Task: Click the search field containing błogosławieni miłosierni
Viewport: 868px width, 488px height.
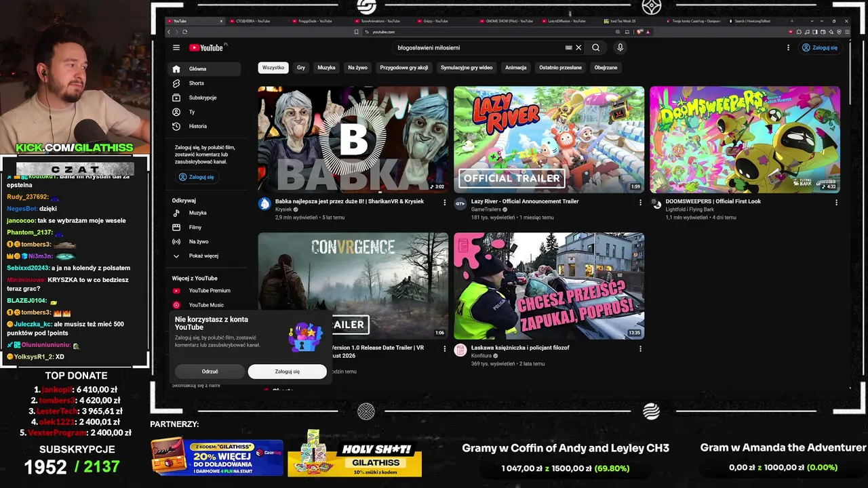Action: pos(479,47)
